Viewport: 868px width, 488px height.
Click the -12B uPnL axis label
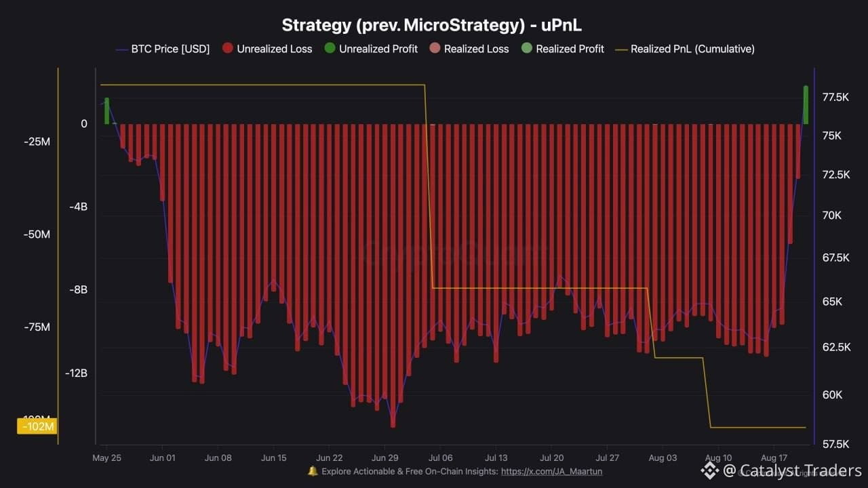[x=76, y=373]
